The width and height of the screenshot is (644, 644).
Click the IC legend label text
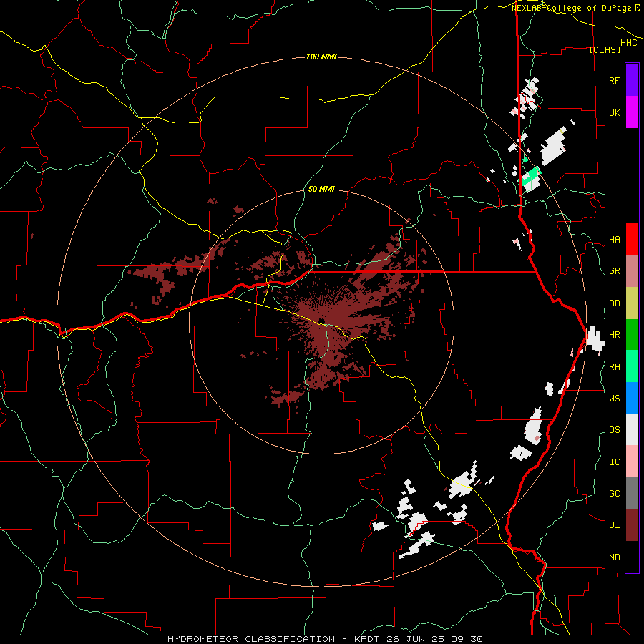pos(614,462)
